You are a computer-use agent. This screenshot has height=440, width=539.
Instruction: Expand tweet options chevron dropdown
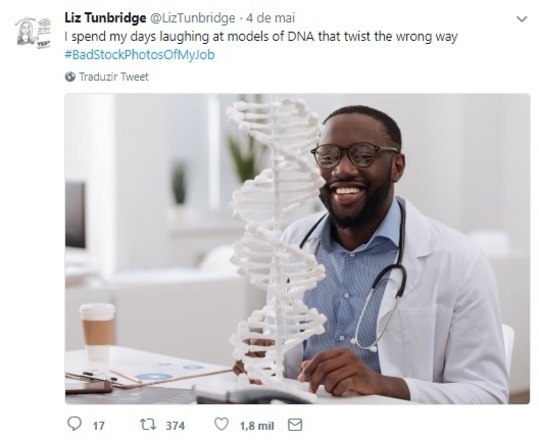(522, 19)
